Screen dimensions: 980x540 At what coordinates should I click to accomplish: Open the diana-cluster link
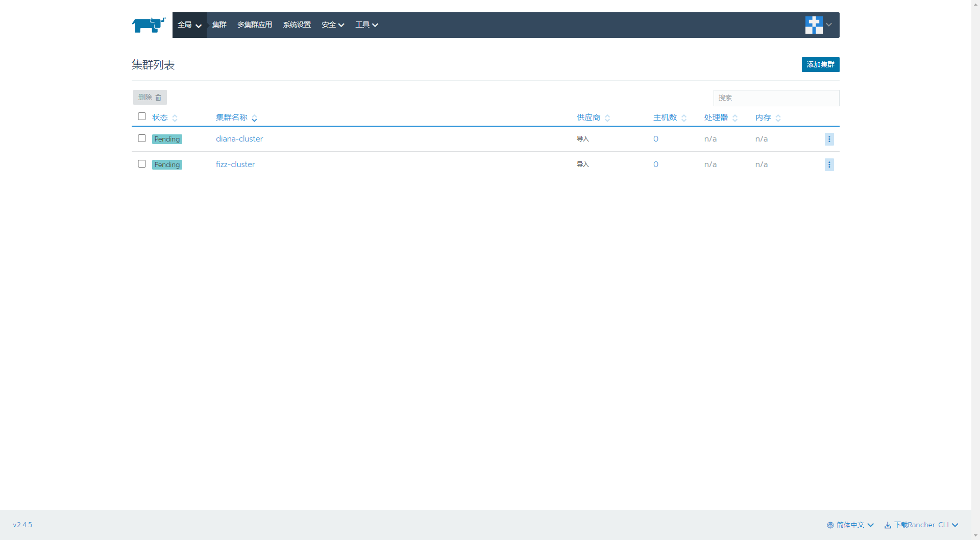click(x=239, y=139)
